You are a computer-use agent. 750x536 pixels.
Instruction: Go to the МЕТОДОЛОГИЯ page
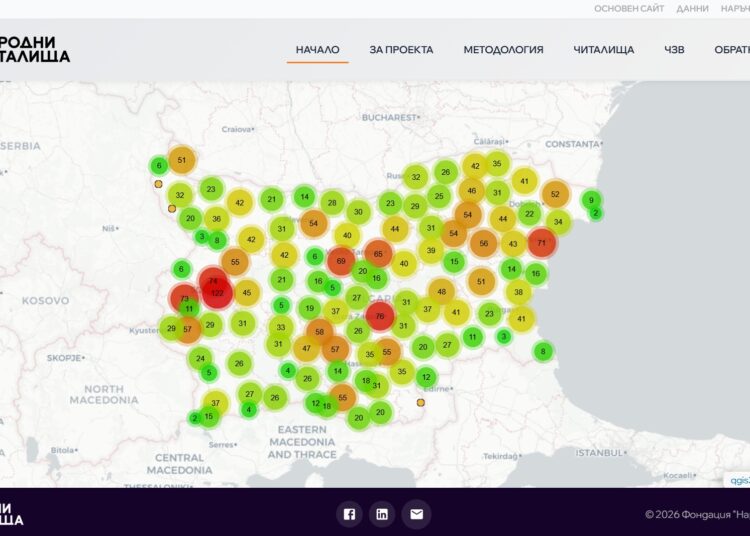(503, 50)
